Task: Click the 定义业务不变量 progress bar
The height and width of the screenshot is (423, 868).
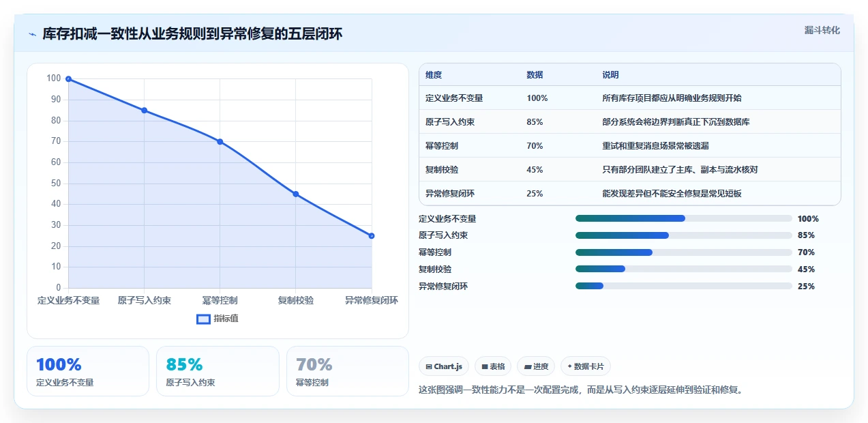Action: pyautogui.click(x=683, y=218)
